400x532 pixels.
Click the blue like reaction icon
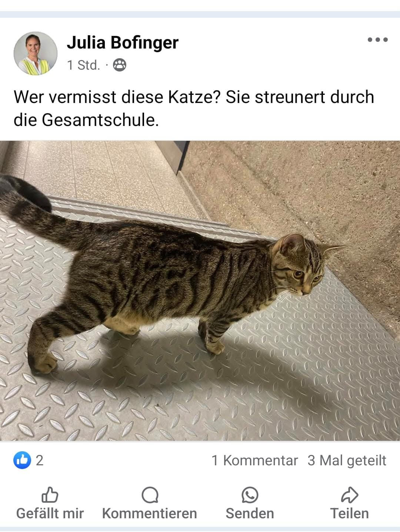(x=22, y=460)
